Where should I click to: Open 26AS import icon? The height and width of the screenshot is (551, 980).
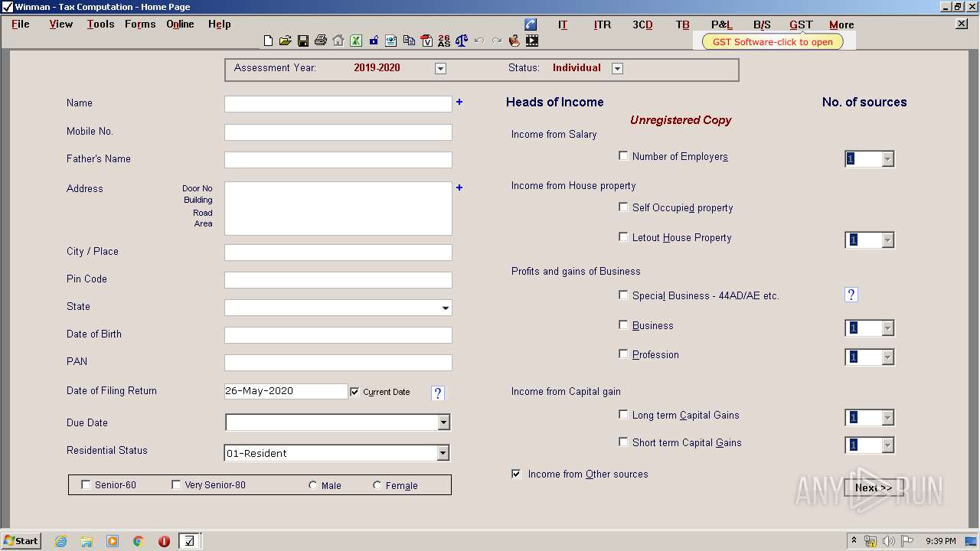click(444, 41)
